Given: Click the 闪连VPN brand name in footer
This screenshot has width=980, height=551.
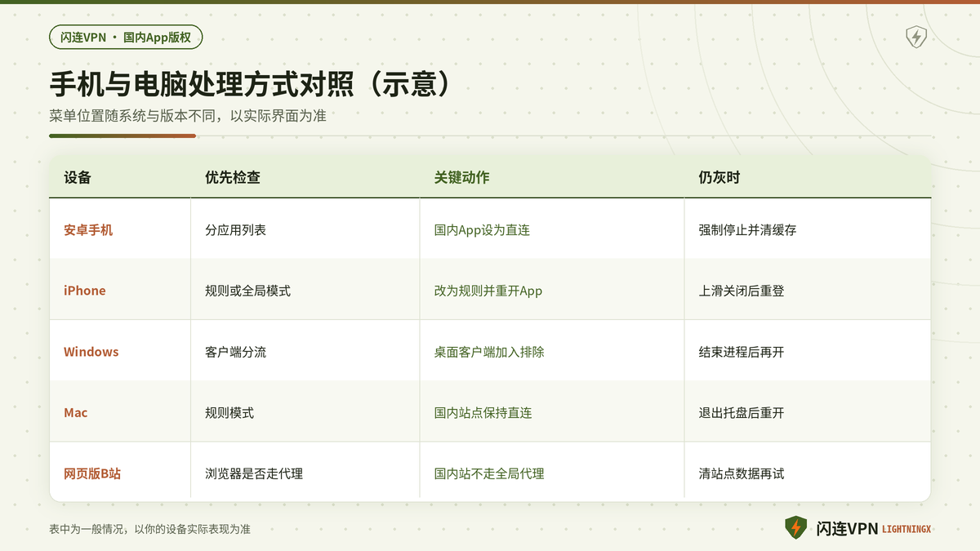Looking at the screenshot, I should coord(847,529).
